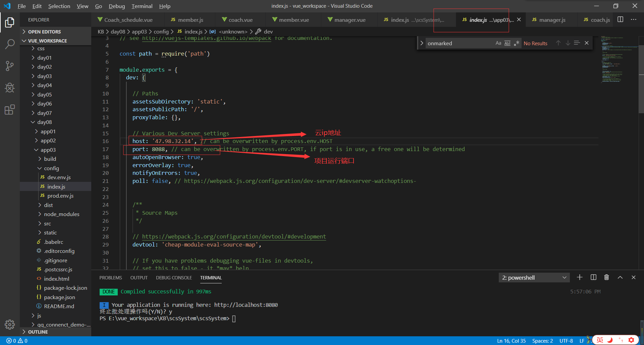This screenshot has width=644, height=345.
Task: Click the IME settings gear icon
Action: pos(631,340)
